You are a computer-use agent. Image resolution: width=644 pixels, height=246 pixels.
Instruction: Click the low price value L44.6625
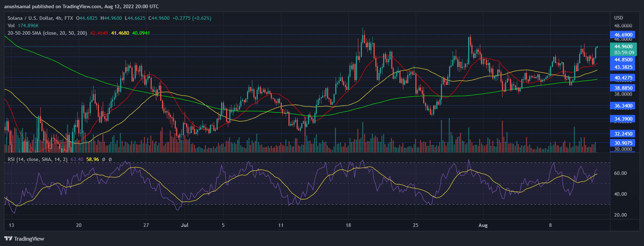(135, 18)
